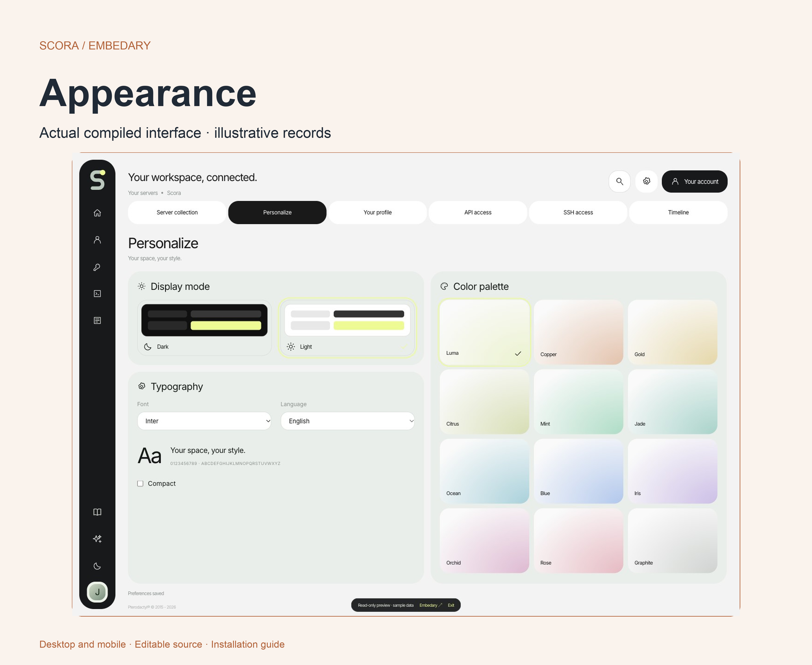The width and height of the screenshot is (812, 665).
Task: Click the Your account button
Action: (694, 182)
